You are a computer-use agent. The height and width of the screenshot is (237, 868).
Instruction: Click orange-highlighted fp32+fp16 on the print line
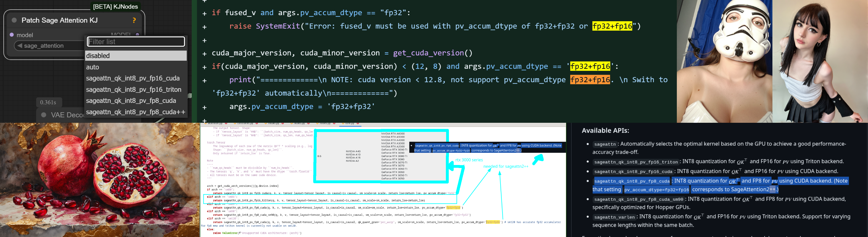(590, 80)
